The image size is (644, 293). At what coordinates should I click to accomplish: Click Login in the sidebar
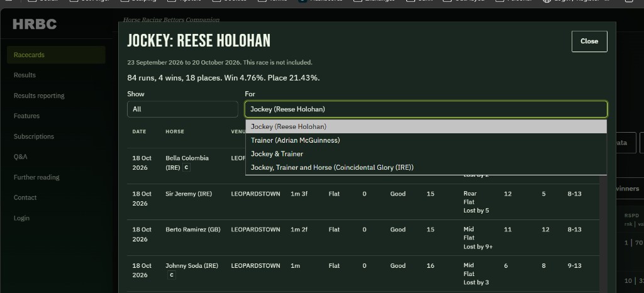coord(21,218)
